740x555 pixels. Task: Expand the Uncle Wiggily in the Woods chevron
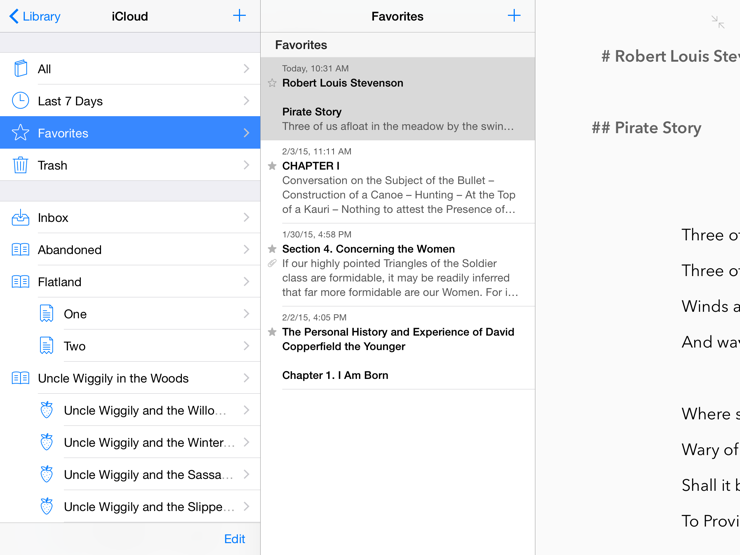click(x=246, y=378)
